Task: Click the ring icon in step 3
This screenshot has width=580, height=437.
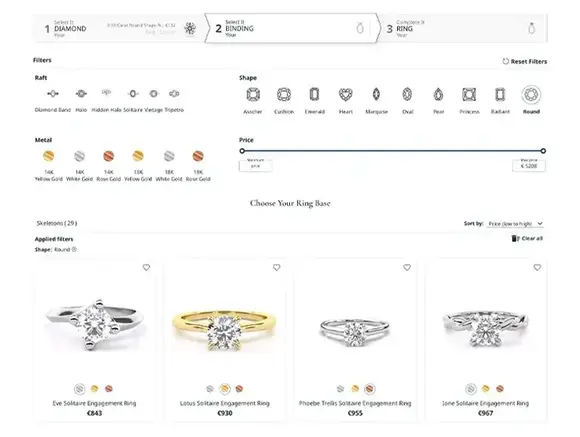Action: pyautogui.click(x=532, y=28)
